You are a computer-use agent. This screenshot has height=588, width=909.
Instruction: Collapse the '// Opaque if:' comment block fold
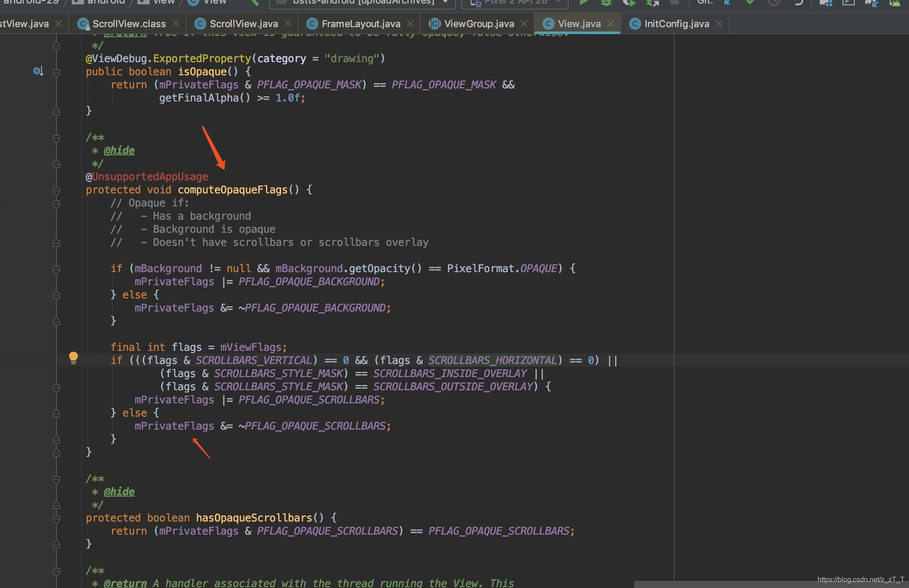pos(56,204)
